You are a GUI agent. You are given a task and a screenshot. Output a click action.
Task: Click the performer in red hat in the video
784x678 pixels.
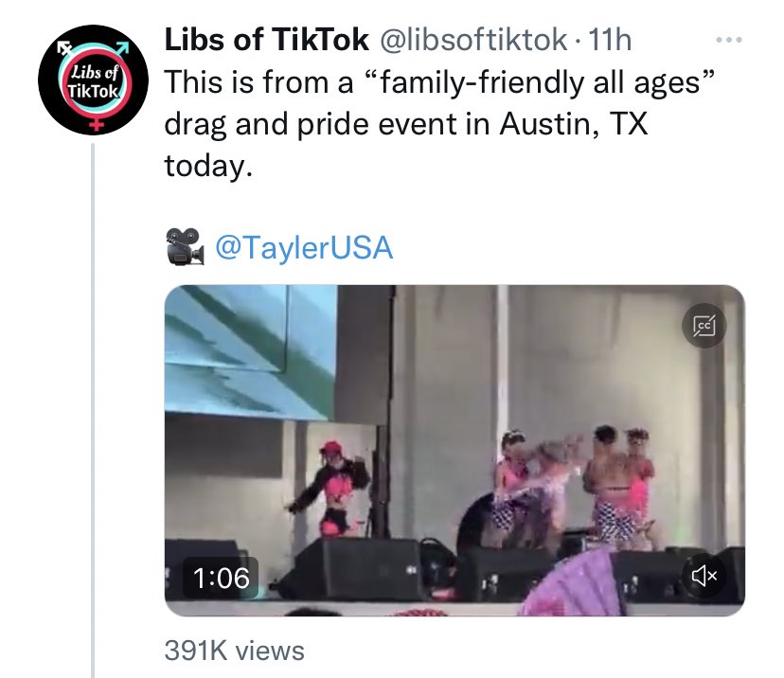(332, 489)
